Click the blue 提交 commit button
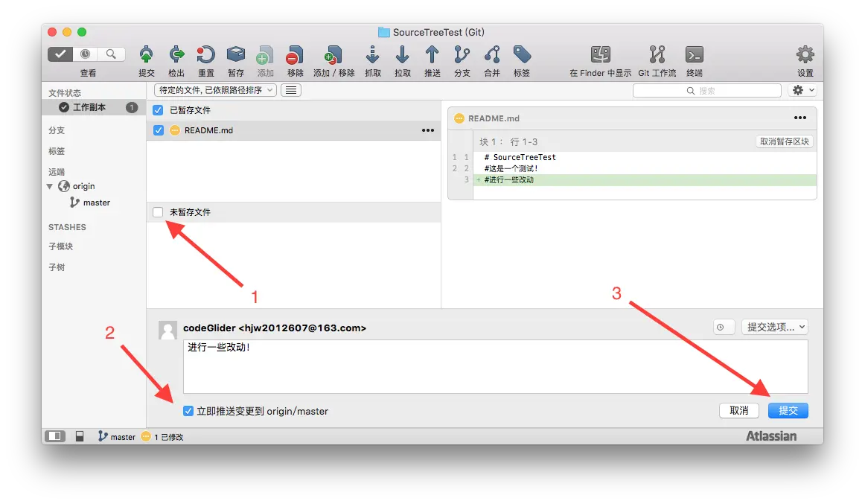Screen dimensions: 865x504 788,410
